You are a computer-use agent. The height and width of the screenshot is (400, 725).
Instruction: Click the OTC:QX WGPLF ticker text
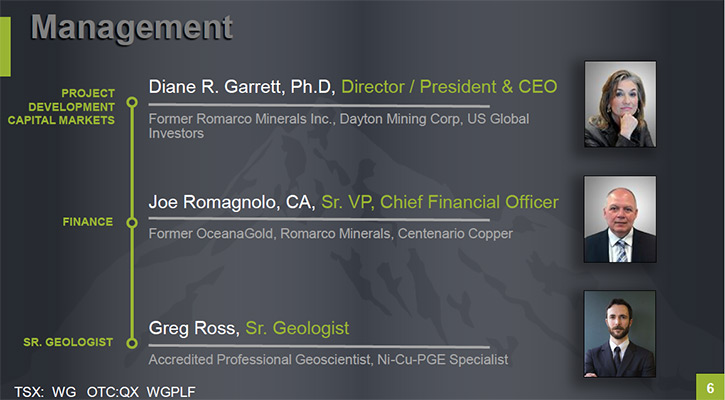141,392
